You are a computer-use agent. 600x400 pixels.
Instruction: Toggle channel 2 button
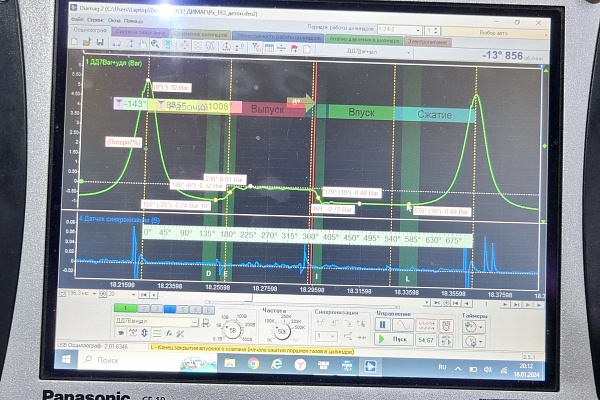tap(144, 309)
